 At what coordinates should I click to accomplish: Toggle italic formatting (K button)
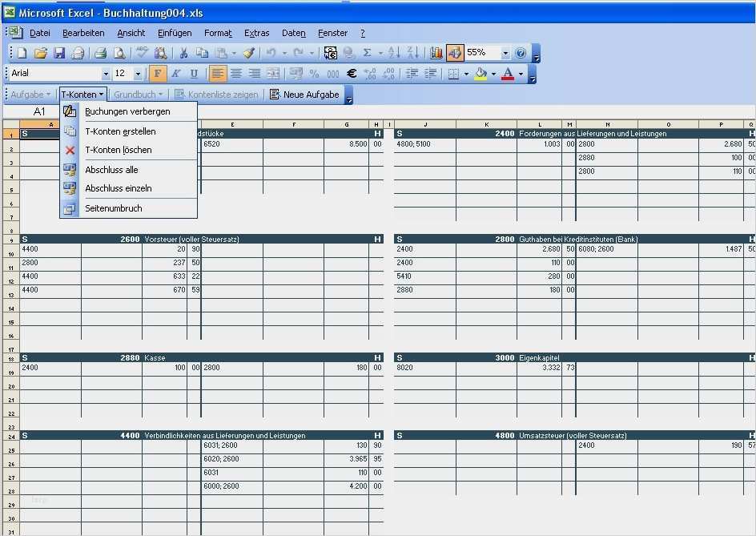175,74
